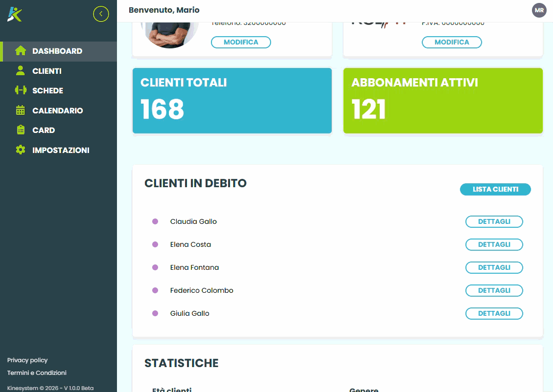The image size is (553, 392).
Task: View DETTAGLI for Elena Fontana
Action: point(494,267)
